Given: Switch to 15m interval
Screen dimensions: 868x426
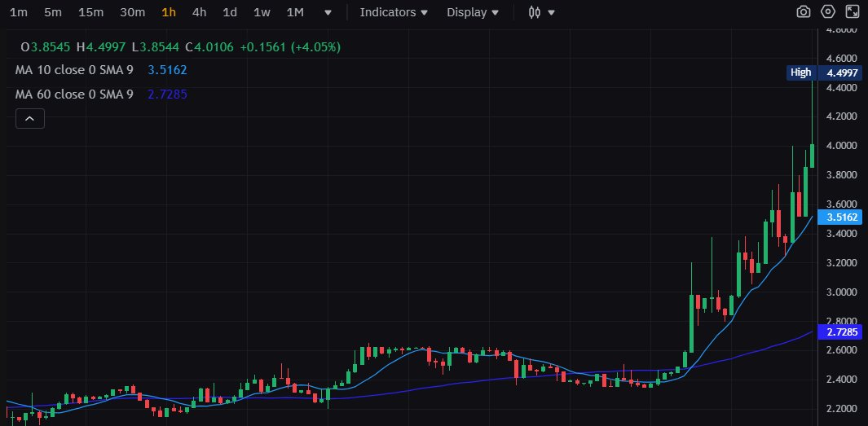Looking at the screenshot, I should click(90, 12).
